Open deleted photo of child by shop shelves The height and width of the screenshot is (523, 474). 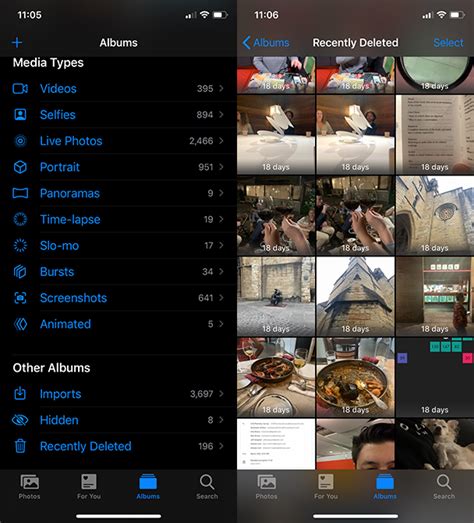point(435,296)
